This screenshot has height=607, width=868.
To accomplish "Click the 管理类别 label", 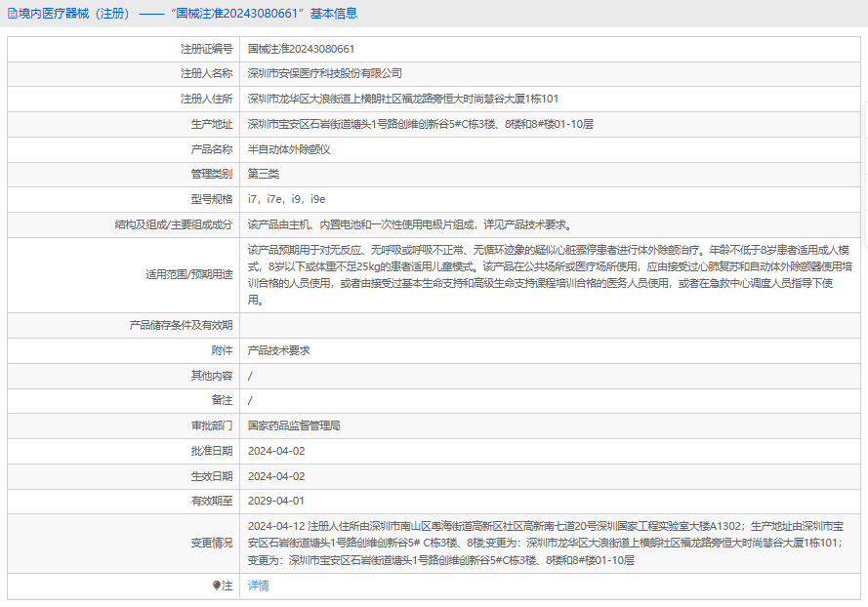I will (x=212, y=174).
